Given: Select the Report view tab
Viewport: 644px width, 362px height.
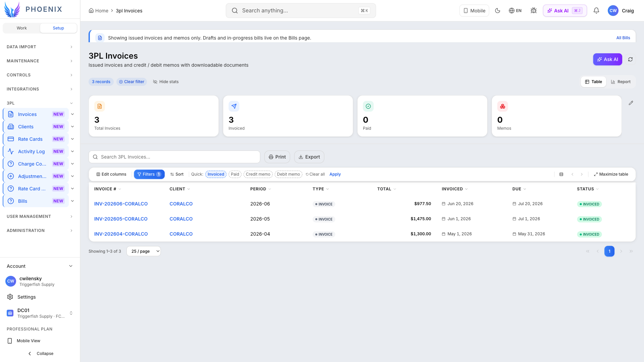Looking at the screenshot, I should click(x=621, y=82).
